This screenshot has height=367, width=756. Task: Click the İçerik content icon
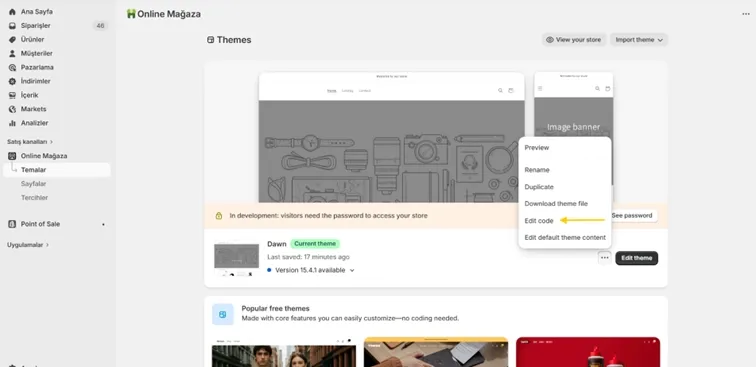point(12,95)
